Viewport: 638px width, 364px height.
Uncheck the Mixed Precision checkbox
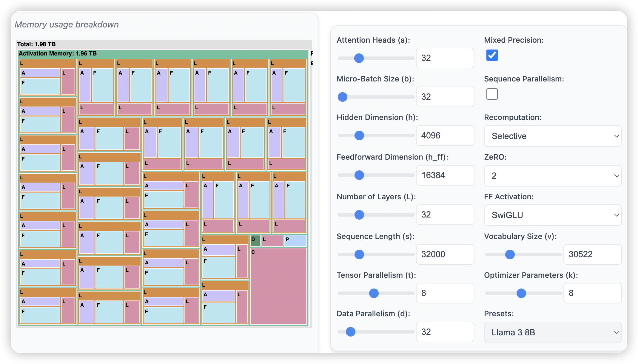pos(492,55)
